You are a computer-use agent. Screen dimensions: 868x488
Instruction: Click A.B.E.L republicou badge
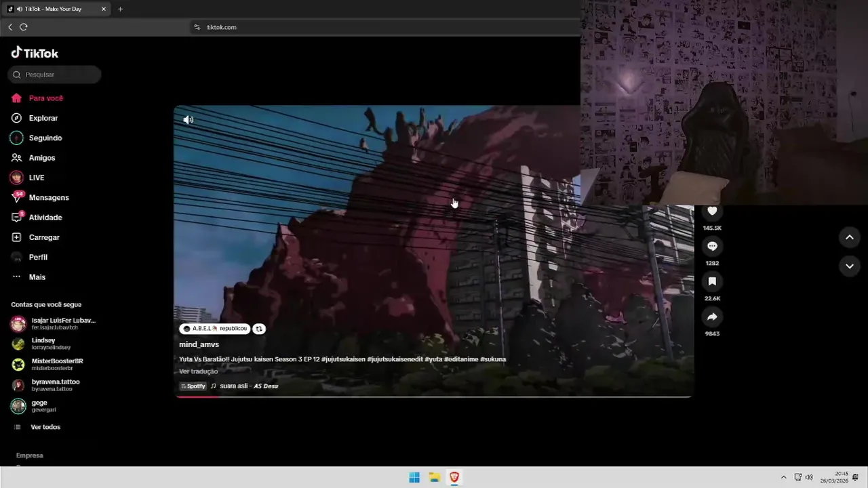click(x=215, y=329)
